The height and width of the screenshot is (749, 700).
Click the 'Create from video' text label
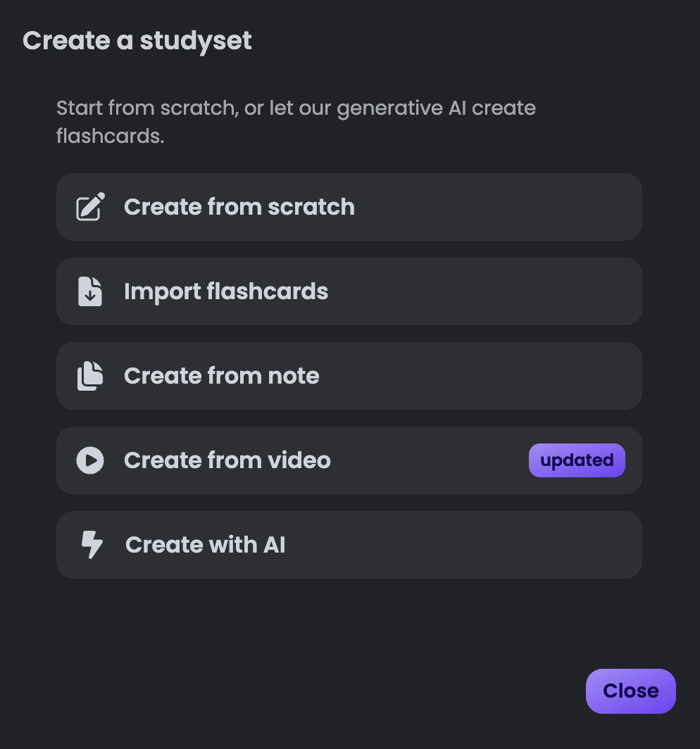pos(227,460)
